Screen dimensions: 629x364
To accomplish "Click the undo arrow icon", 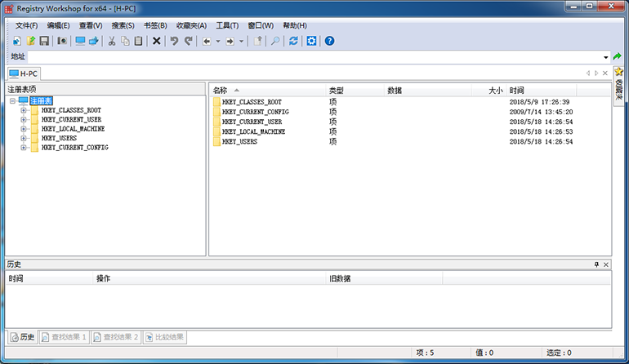I will pyautogui.click(x=174, y=41).
